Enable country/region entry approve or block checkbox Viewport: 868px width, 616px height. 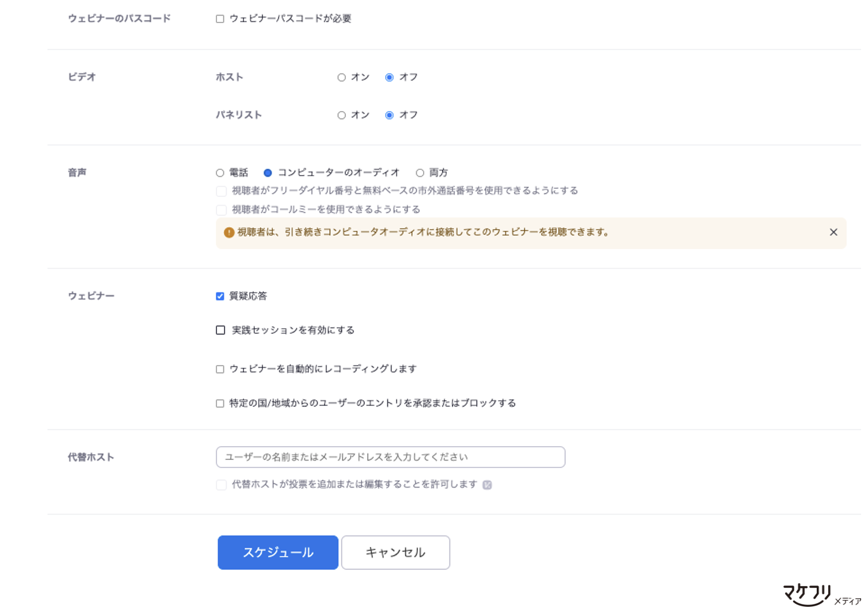(x=220, y=404)
